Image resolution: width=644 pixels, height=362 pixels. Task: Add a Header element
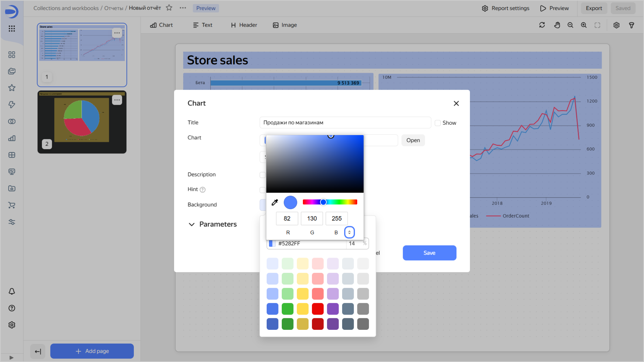243,25
